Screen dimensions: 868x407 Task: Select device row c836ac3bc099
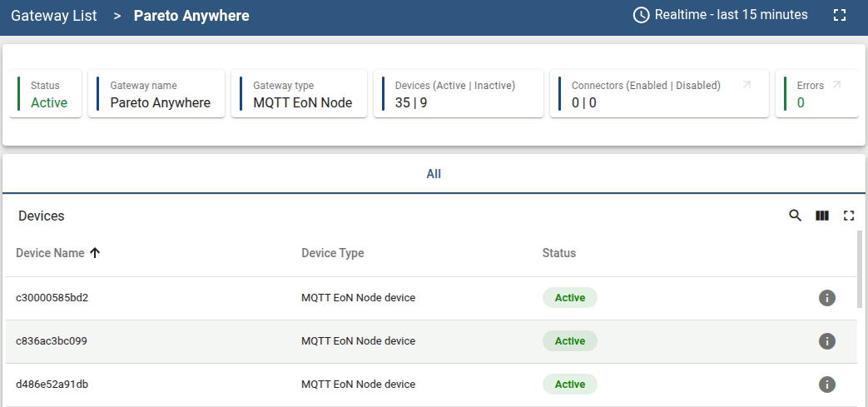click(x=431, y=341)
